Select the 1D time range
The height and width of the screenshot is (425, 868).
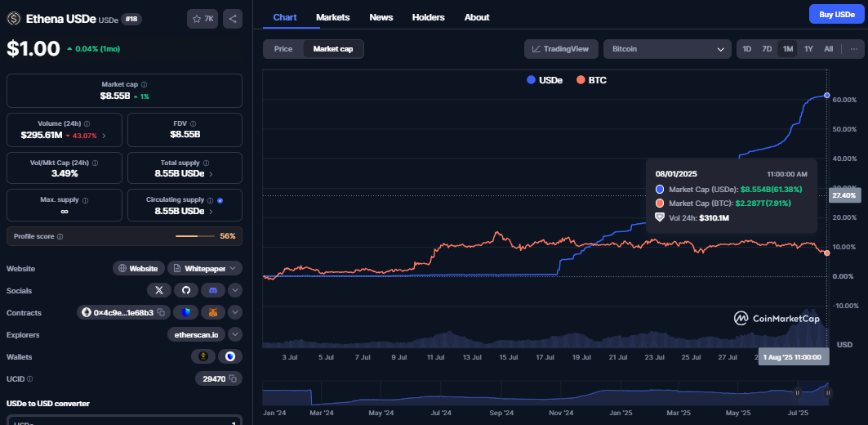(x=747, y=49)
